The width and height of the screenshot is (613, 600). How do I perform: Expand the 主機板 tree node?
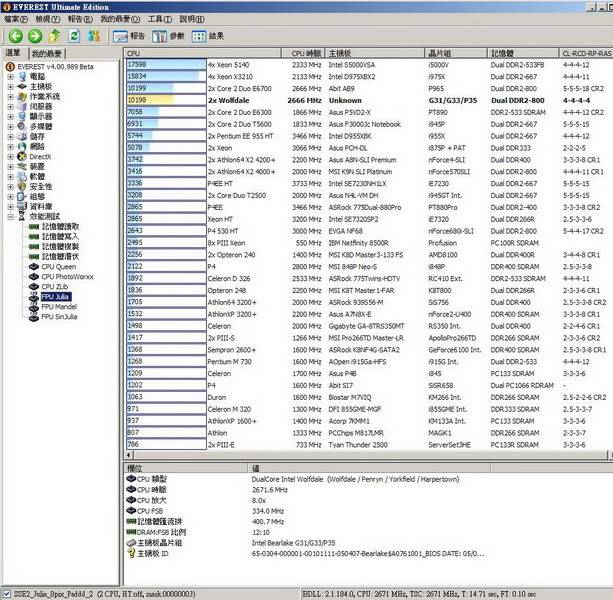[x=11, y=86]
